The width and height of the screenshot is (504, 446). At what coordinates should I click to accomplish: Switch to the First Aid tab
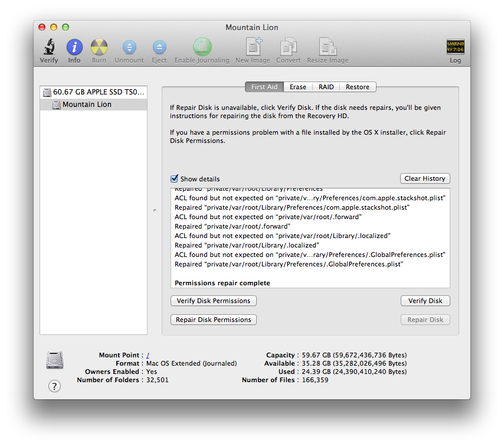pyautogui.click(x=264, y=87)
